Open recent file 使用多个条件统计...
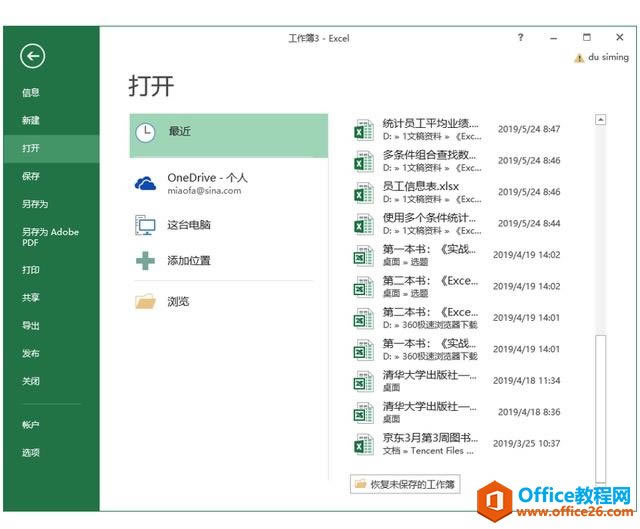 [x=457, y=224]
